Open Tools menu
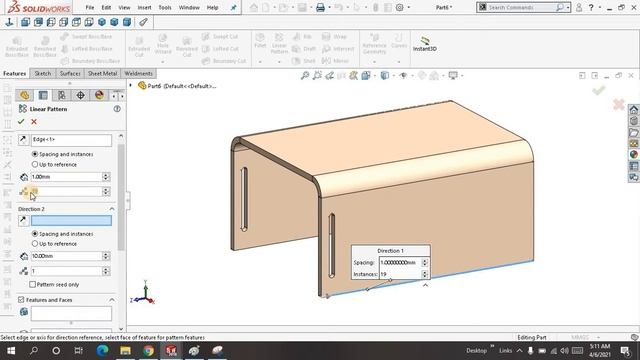Viewport: 640px width, 360px height. click(x=165, y=7)
